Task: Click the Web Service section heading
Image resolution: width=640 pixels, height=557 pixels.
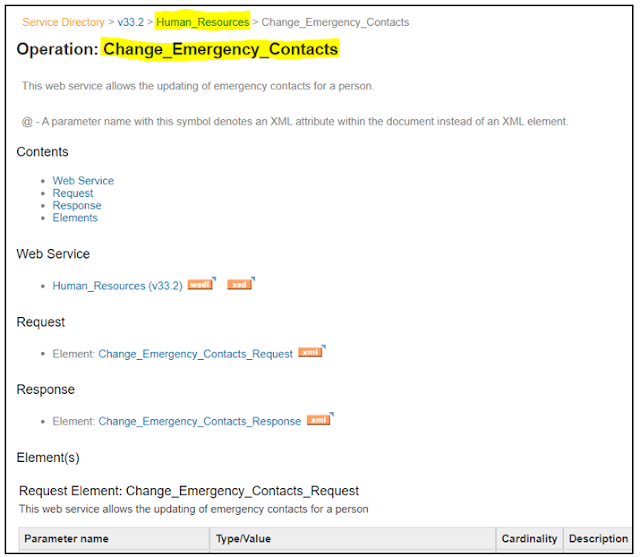Action: 53,254
